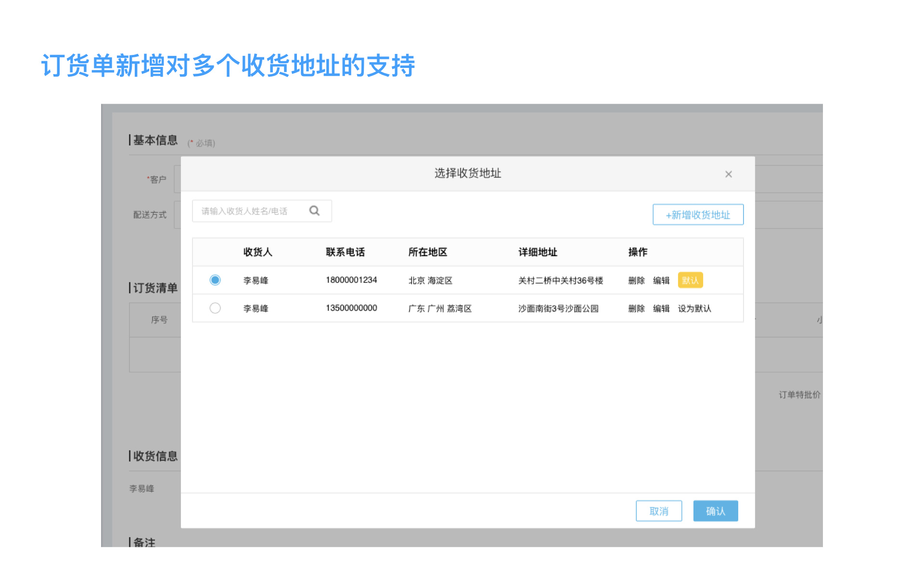Click the 关村二桥中关村36号楼 address cell
Screen dimensions: 924x578
[560, 280]
